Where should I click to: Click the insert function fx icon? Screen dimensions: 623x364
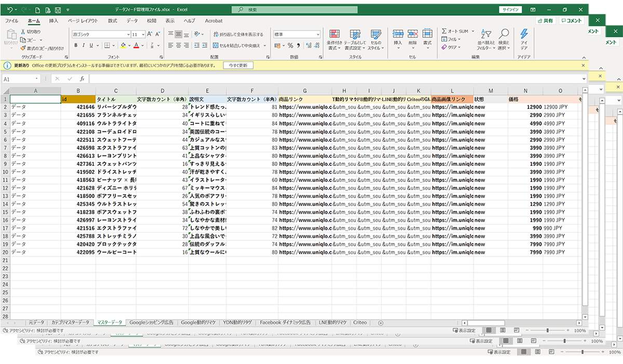tap(82, 79)
